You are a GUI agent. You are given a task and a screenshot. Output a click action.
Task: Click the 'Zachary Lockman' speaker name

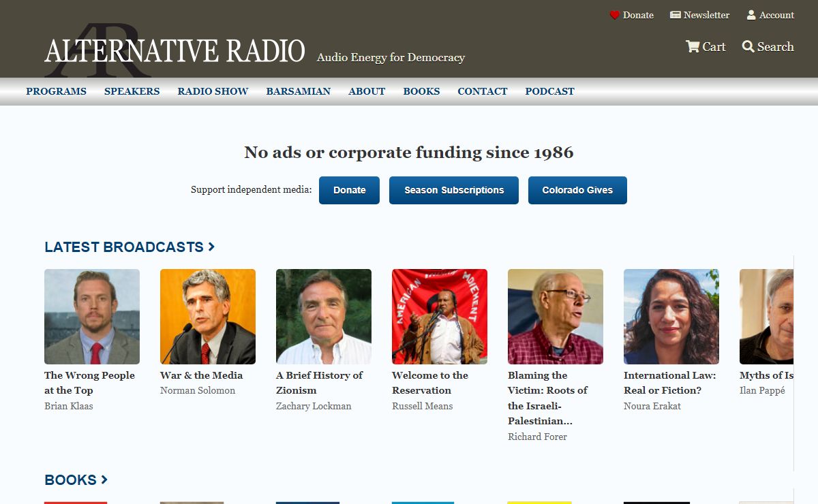tap(314, 406)
